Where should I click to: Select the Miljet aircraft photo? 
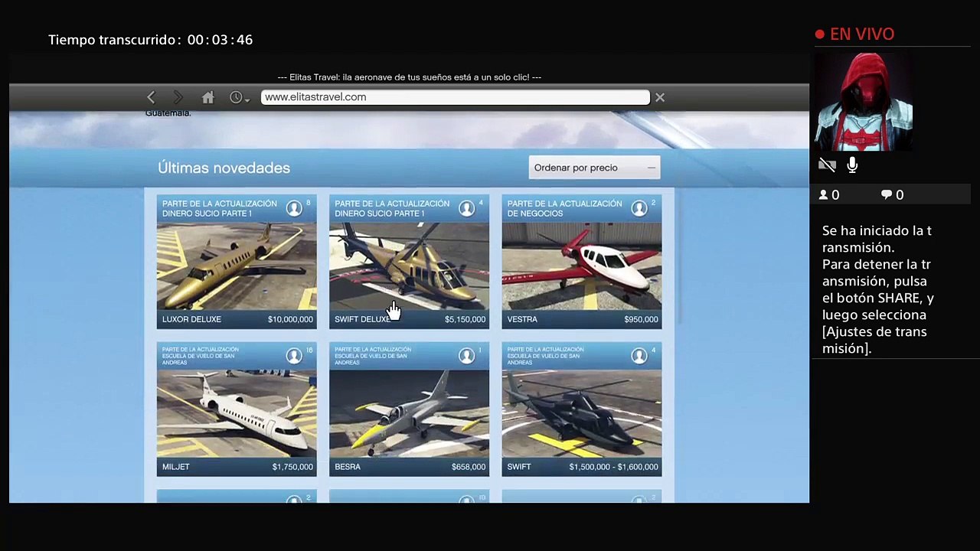pyautogui.click(x=237, y=413)
